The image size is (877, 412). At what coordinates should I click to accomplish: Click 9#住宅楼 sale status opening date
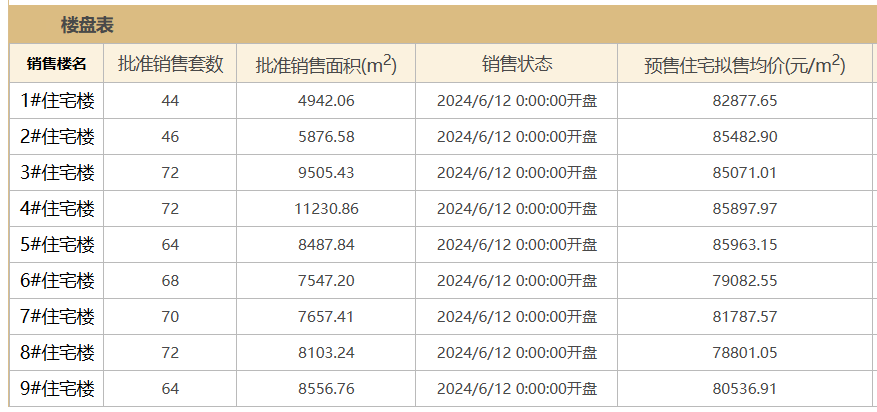coord(517,389)
